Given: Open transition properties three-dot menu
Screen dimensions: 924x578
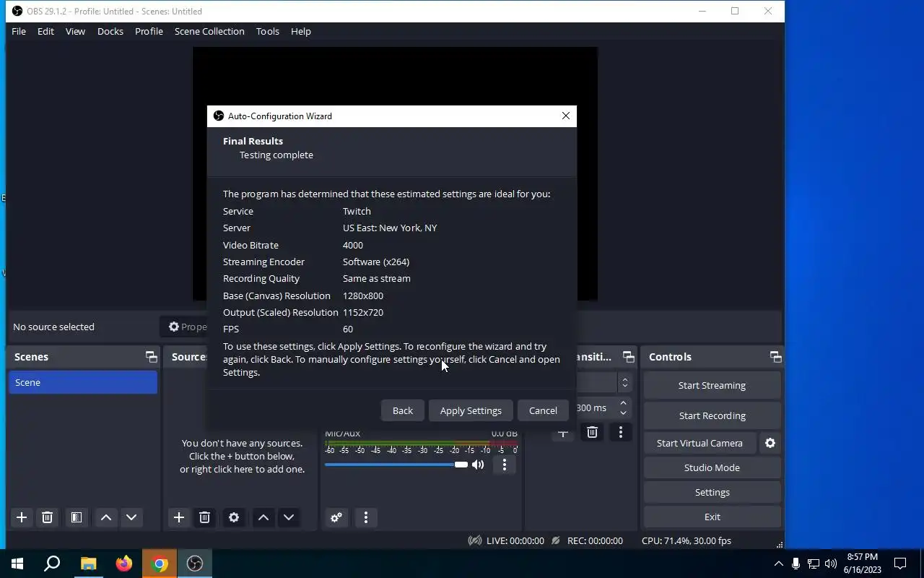Looking at the screenshot, I should (x=621, y=432).
